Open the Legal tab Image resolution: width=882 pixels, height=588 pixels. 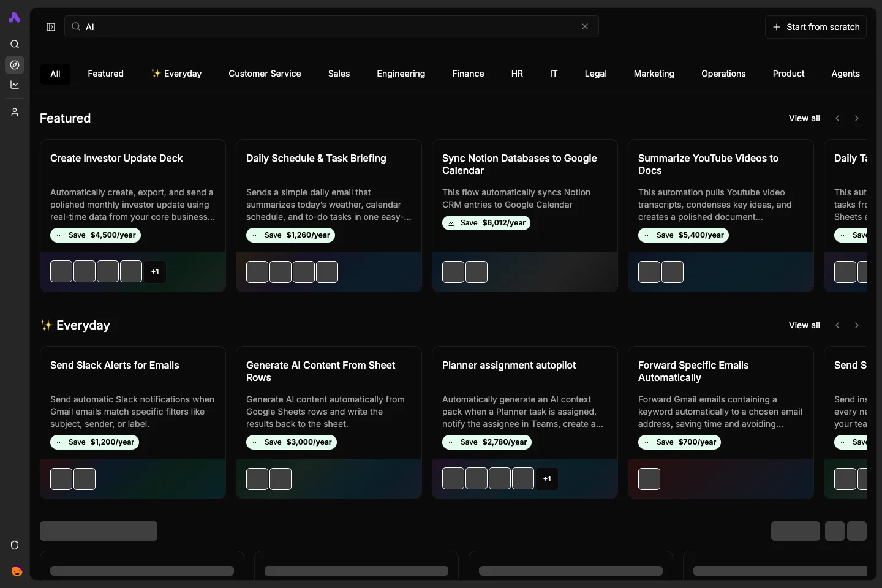coord(595,73)
